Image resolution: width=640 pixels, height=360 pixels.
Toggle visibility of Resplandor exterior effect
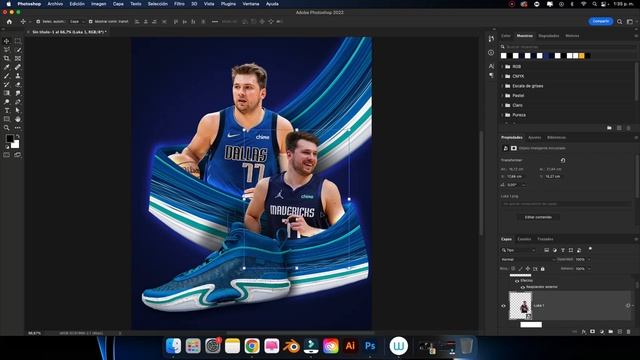coord(522,287)
